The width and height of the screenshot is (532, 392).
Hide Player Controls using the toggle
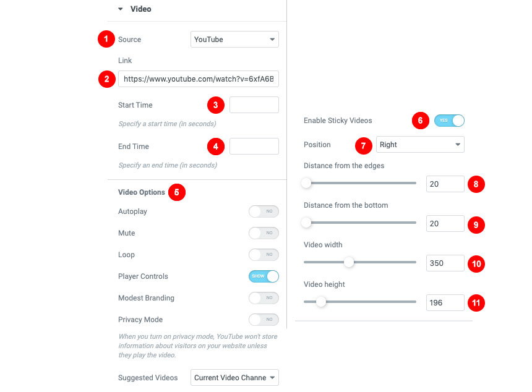264,276
